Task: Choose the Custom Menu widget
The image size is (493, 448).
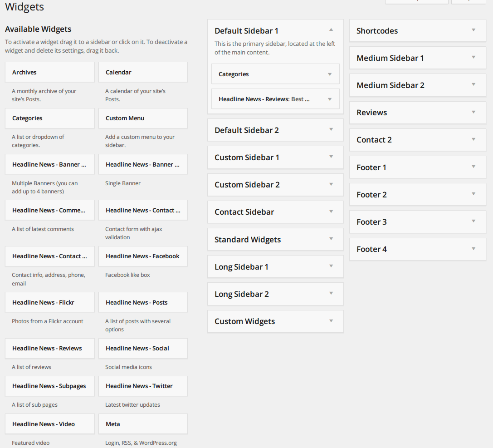Action: click(143, 118)
